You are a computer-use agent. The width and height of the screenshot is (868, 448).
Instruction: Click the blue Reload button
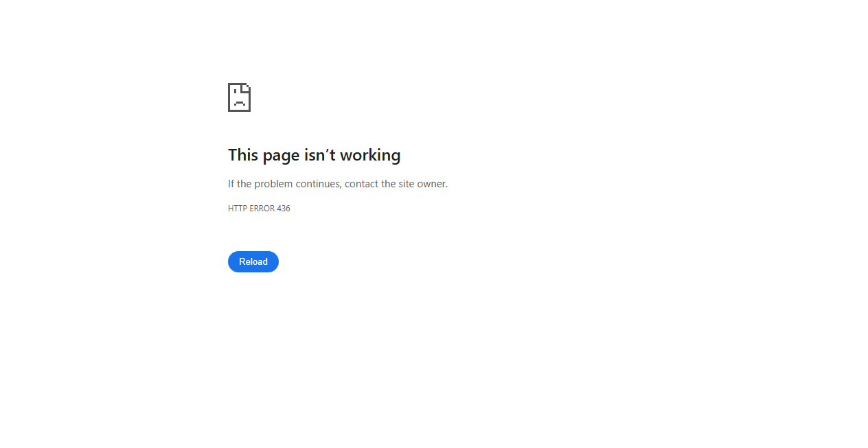[x=253, y=261]
